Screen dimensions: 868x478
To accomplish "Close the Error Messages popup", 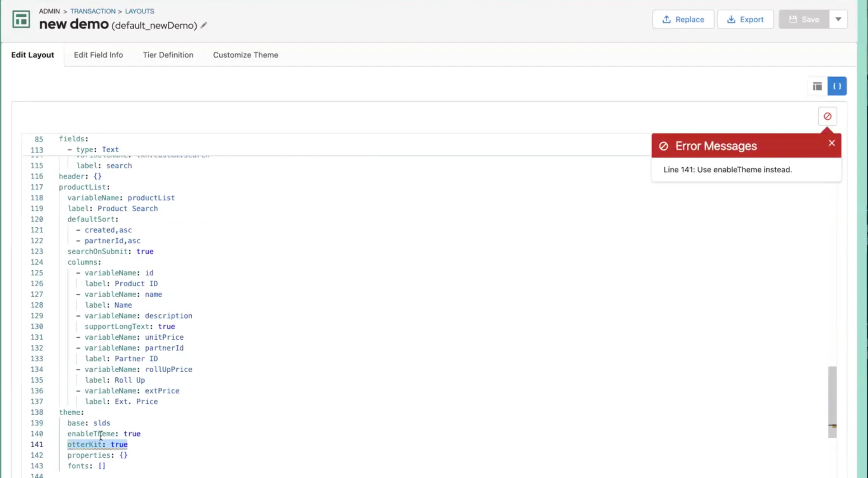I will [831, 143].
